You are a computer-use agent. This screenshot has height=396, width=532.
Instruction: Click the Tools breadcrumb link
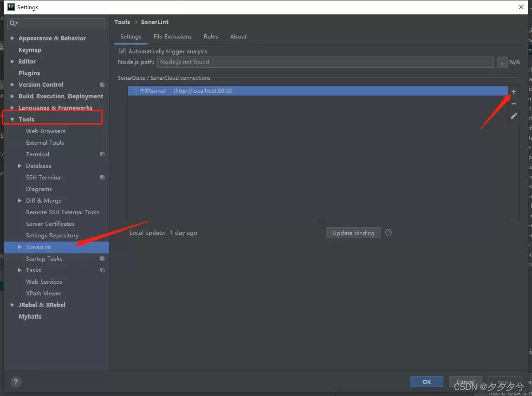[x=122, y=22]
